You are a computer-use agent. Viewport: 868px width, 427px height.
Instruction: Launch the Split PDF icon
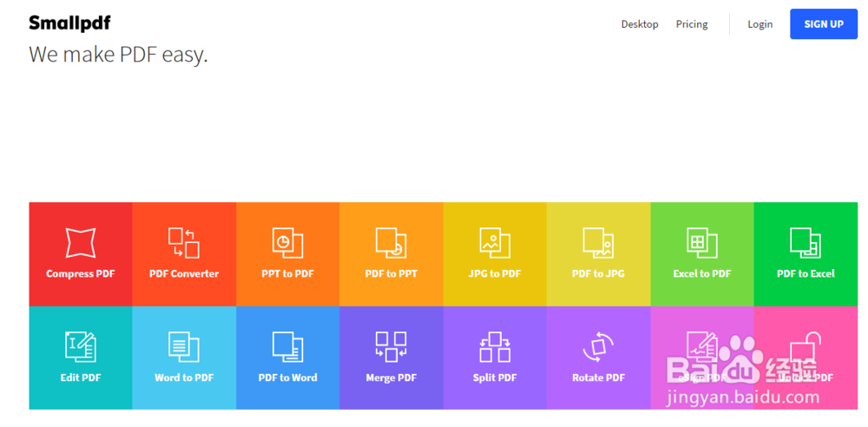coord(495,346)
